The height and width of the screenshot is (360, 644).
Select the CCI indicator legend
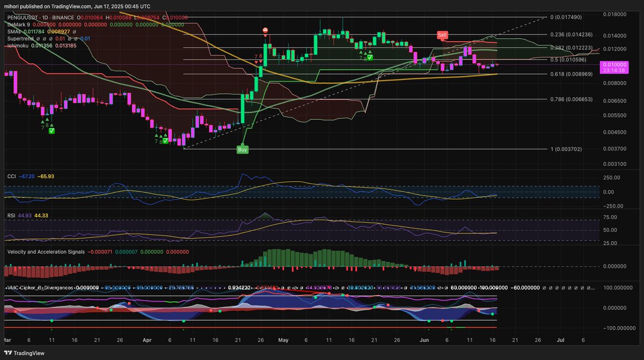[x=11, y=175]
